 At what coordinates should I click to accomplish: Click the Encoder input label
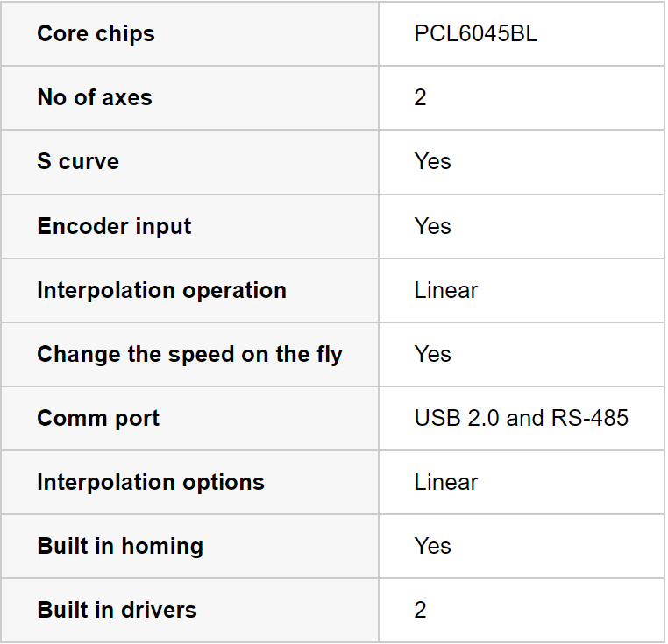point(114,226)
